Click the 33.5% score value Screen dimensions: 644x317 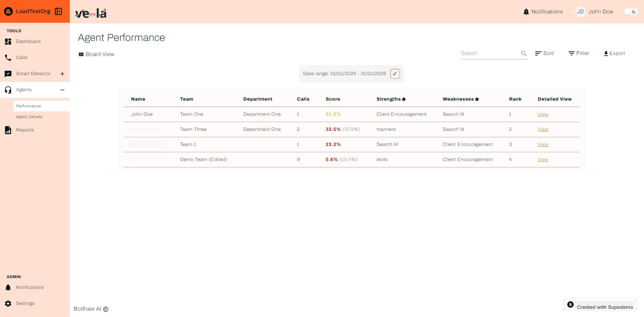click(333, 129)
